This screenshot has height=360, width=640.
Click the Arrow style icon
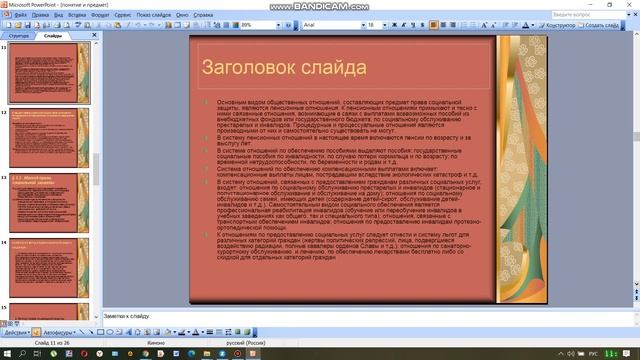(229, 332)
